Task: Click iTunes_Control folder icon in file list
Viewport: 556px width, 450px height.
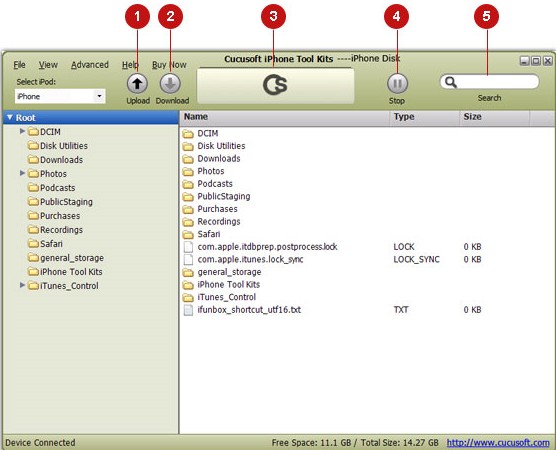Action: click(188, 298)
